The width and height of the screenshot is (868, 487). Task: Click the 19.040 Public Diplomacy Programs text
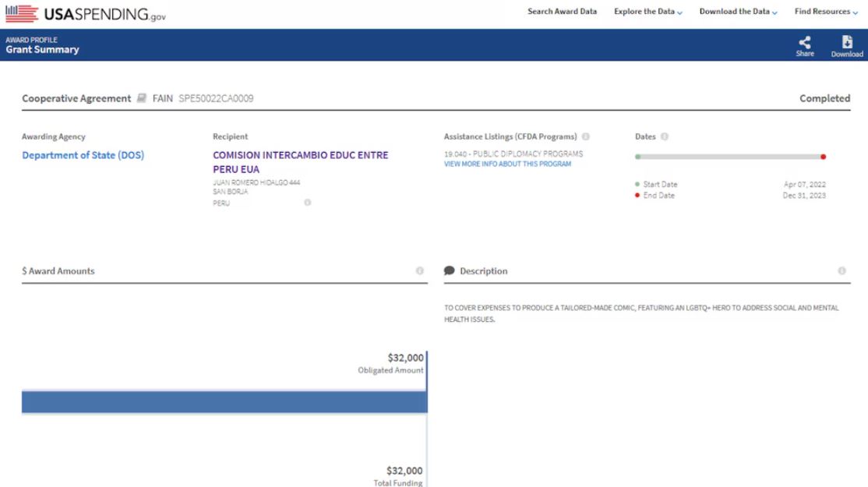click(x=513, y=154)
